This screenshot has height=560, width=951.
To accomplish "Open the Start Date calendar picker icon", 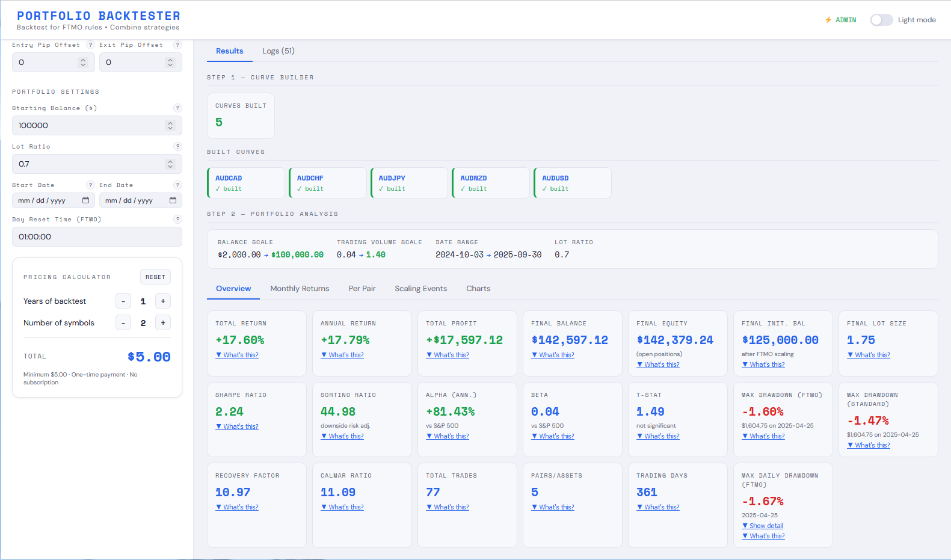I will pos(85,200).
